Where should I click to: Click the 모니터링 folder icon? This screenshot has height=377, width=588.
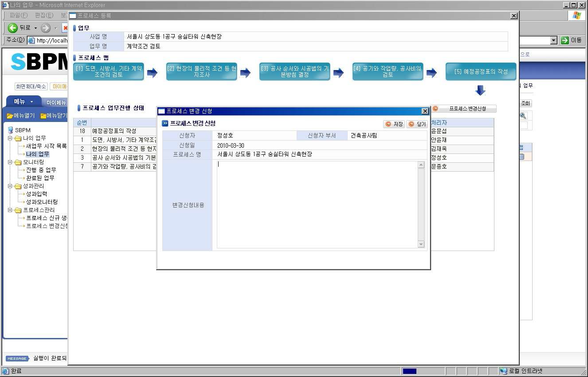[18, 162]
